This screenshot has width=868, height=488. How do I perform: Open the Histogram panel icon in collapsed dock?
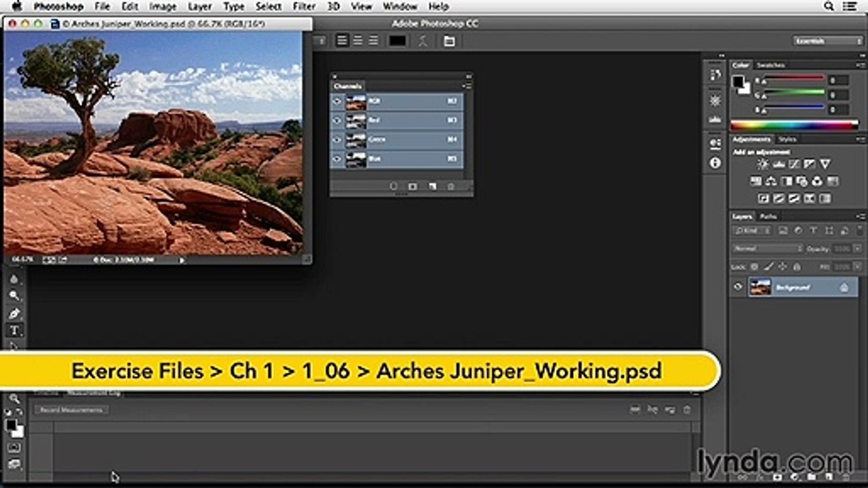point(715,119)
